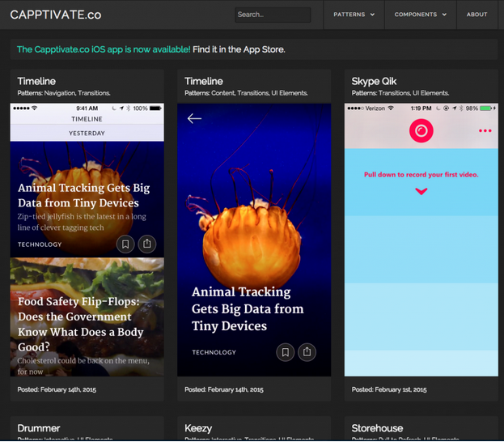This screenshot has width=504, height=442.
Task: Tap share icon on first Timeline jellyfish story
Action: click(x=147, y=244)
